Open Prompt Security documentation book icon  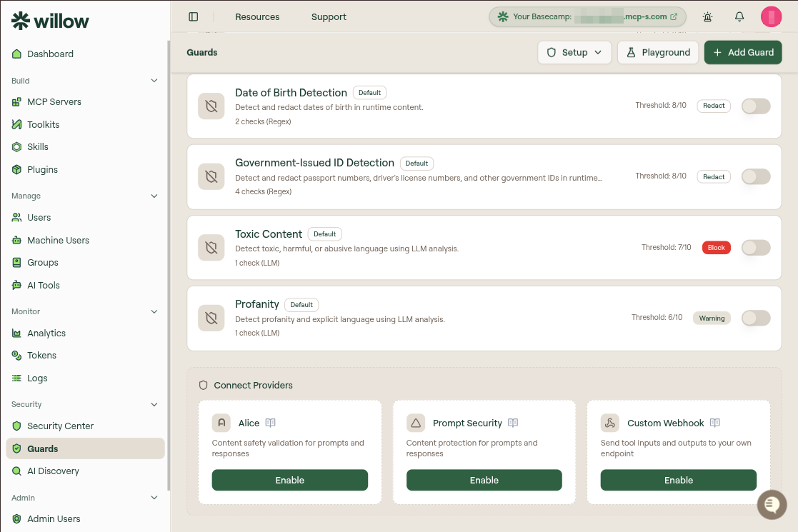tap(513, 423)
